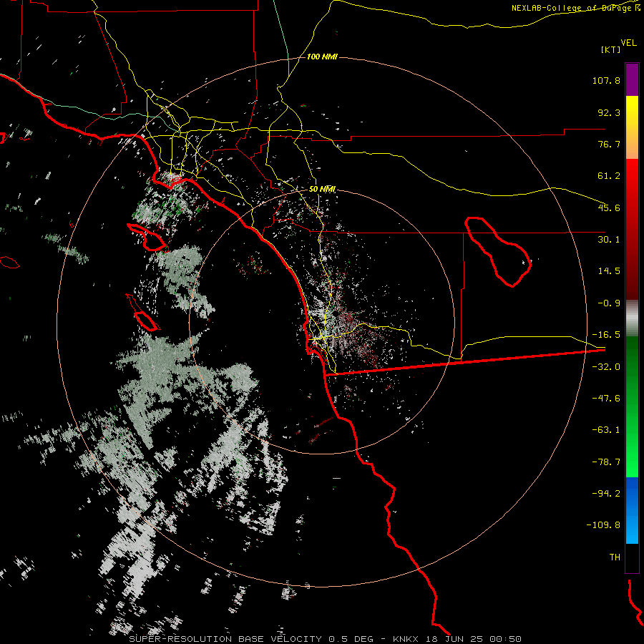644x644 pixels.
Task: Select the 14.5 legend value
Action: tap(609, 271)
